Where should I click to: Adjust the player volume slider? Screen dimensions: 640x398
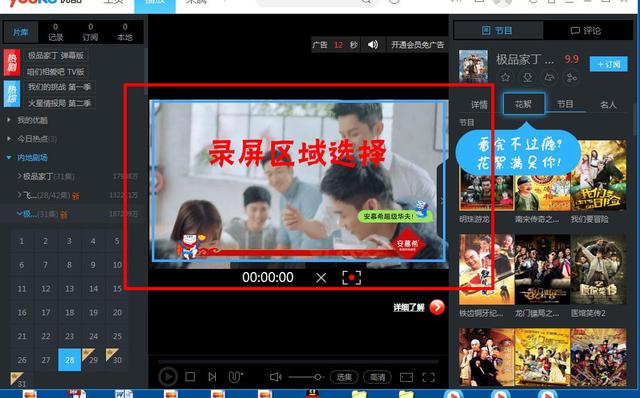[x=305, y=377]
